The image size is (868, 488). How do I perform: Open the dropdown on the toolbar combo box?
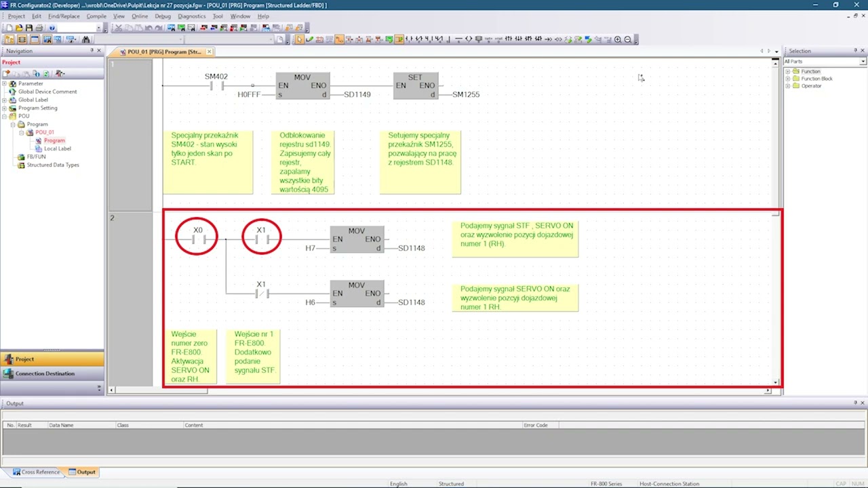(x=99, y=28)
